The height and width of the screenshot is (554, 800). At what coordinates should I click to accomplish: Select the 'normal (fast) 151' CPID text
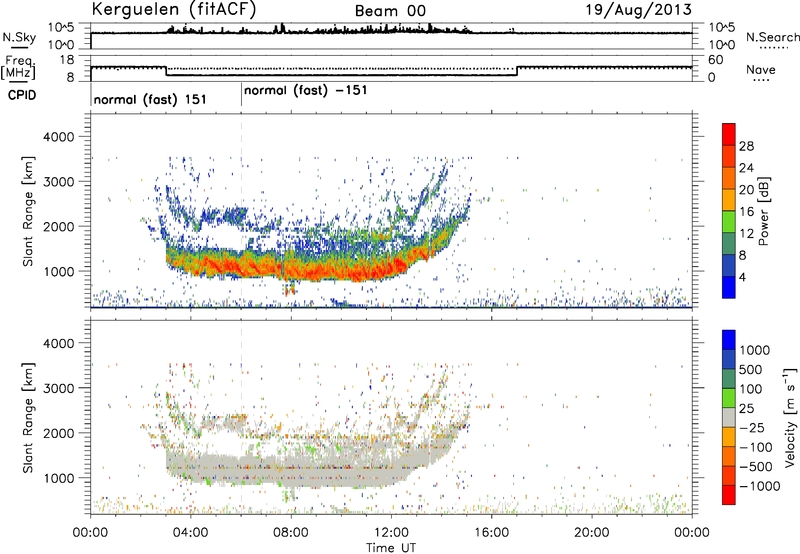click(151, 99)
